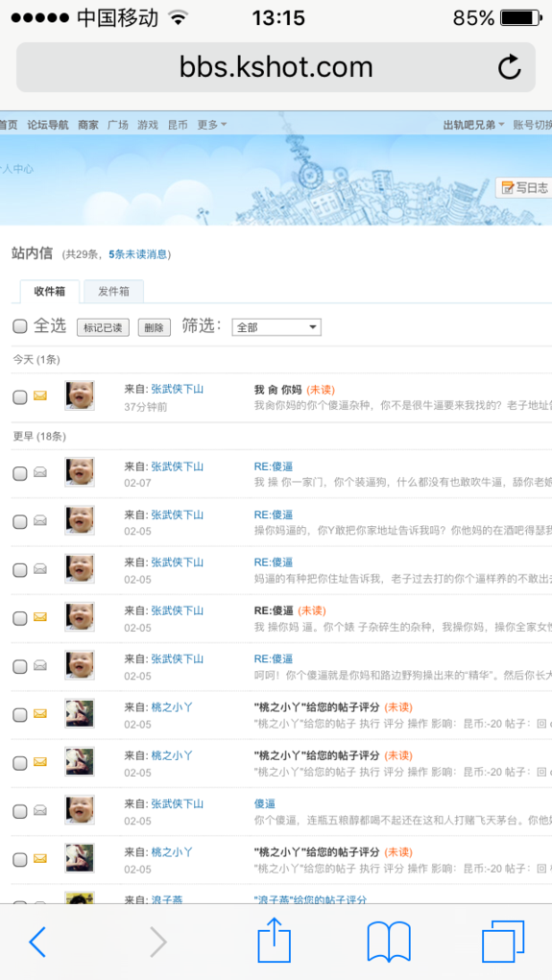
Task: Tick checkbox for the 02-07 message
Action: (x=20, y=474)
